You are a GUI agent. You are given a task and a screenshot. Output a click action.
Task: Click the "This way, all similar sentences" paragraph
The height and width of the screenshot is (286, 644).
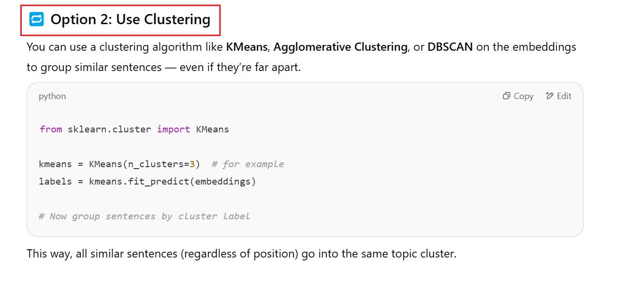tap(241, 254)
